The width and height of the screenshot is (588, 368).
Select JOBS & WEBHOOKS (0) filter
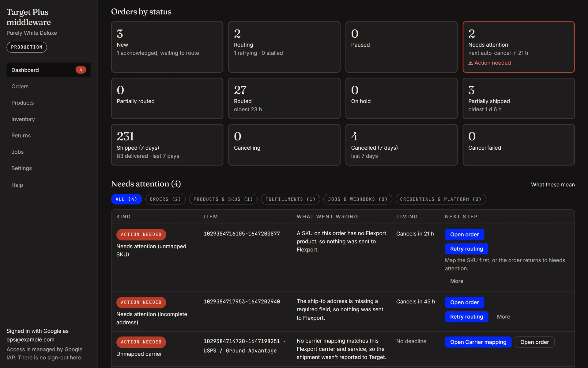[x=358, y=199]
